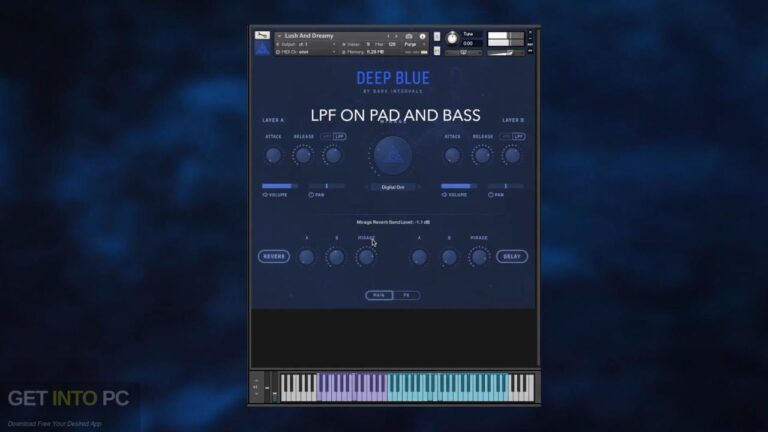Screen dimensions: 768x432
Task: Toggle the Delay effect button
Action: pyautogui.click(x=512, y=256)
